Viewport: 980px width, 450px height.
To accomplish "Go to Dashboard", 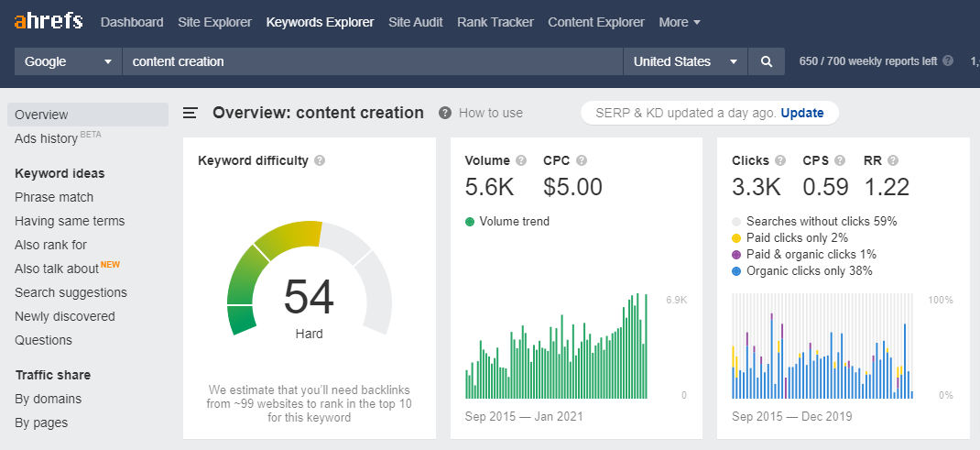I will pos(132,22).
